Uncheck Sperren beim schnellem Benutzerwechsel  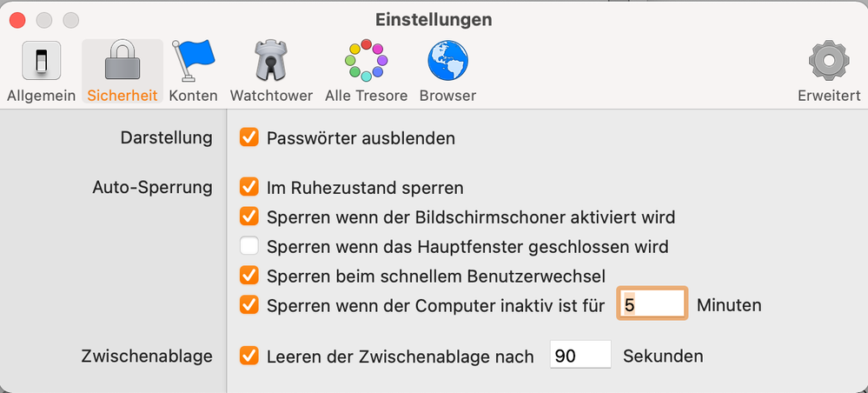point(249,276)
